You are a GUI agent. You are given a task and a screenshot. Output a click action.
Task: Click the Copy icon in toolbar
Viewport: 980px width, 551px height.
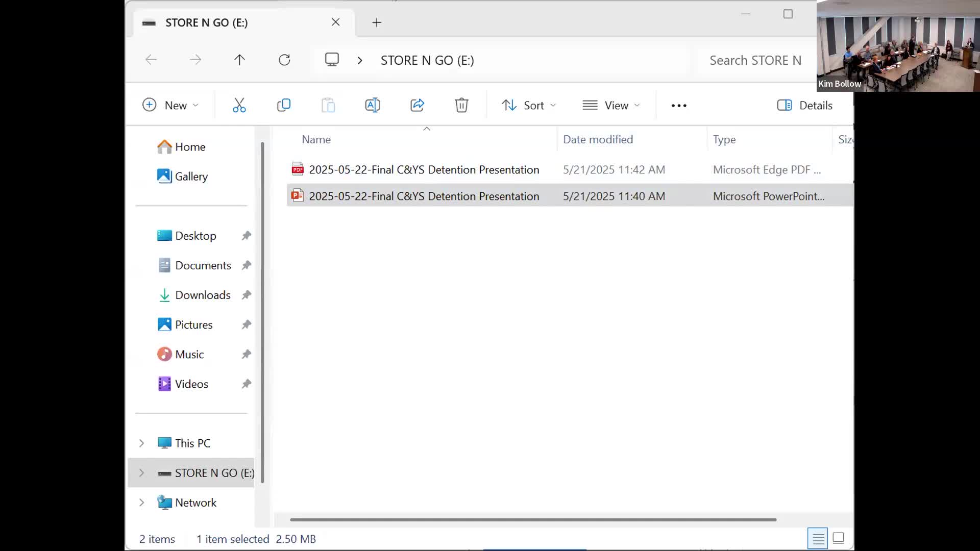[x=284, y=105]
